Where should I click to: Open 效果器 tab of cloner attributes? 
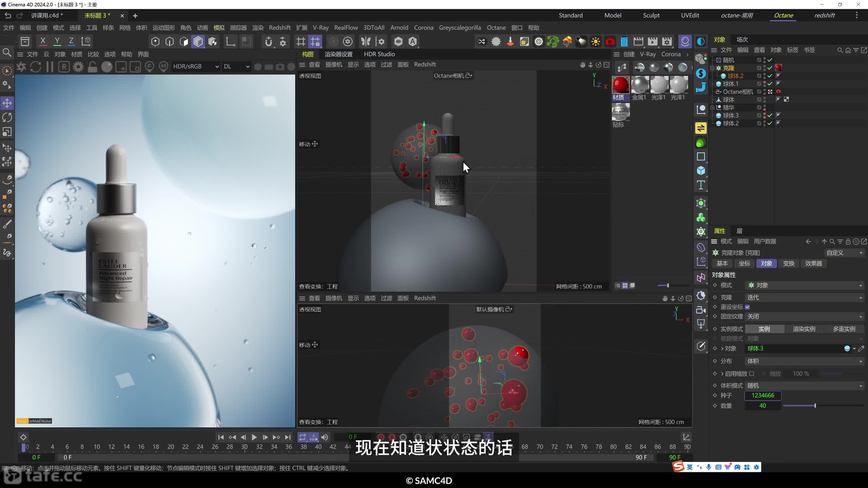pyautogui.click(x=813, y=263)
